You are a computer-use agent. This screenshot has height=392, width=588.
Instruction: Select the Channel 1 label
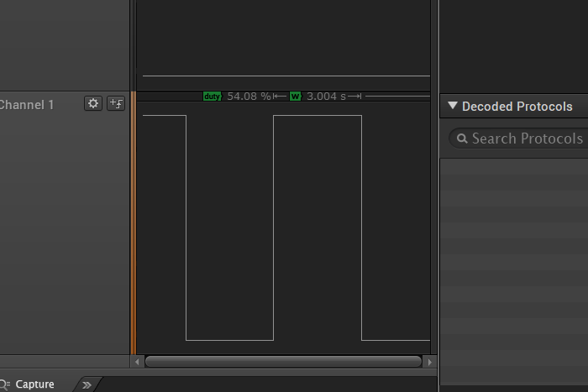click(26, 105)
